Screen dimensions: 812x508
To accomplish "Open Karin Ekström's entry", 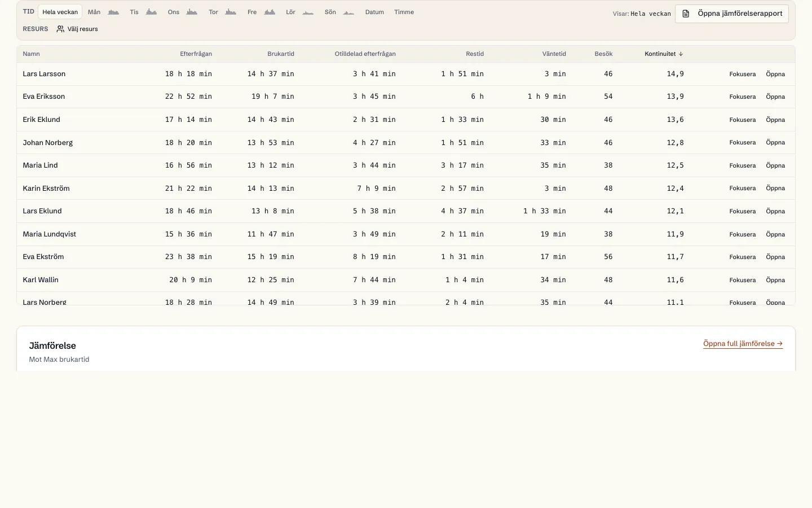I will click(x=775, y=188).
